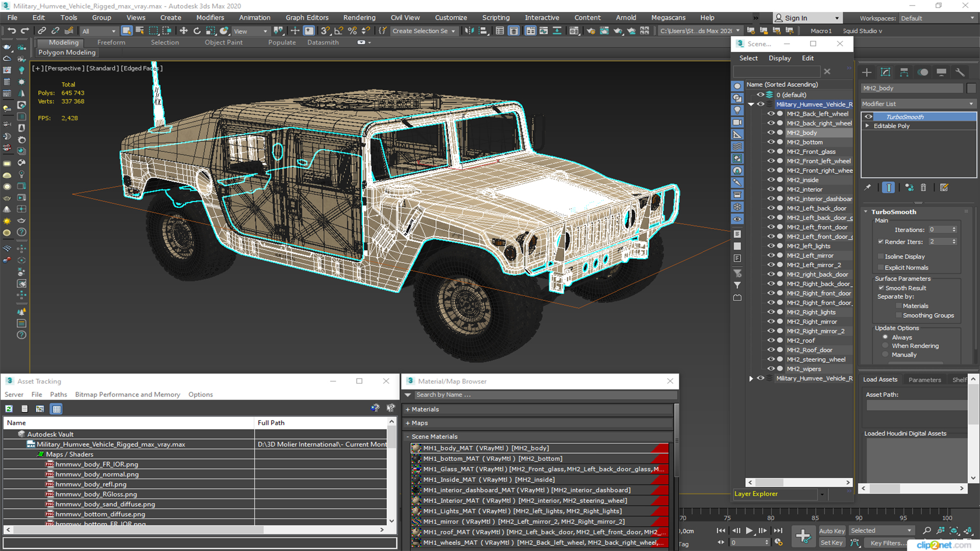Screen dimensions: 980x551
Task: Refresh the Asset Tracking list
Action: click(9, 409)
